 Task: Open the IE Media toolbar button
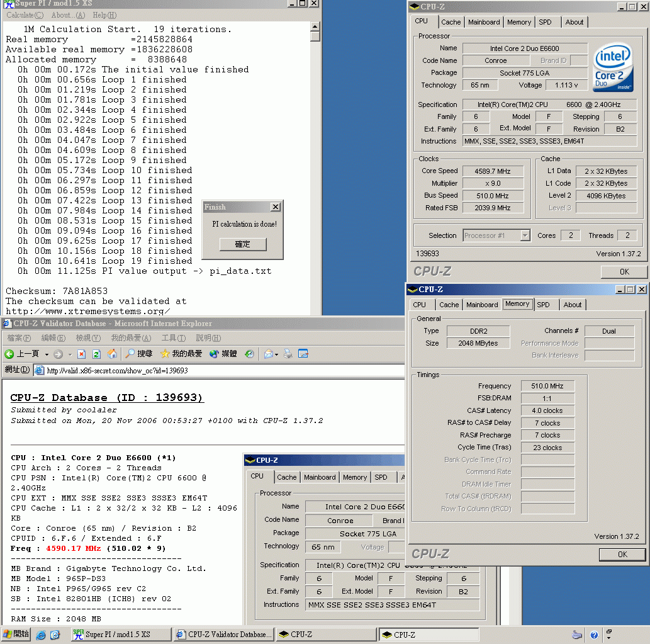click(x=223, y=354)
